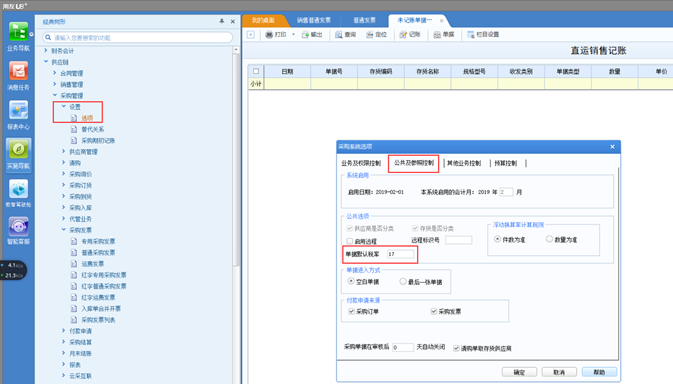
Task: Collapse the 采购管理 tree node
Action: [x=55, y=95]
